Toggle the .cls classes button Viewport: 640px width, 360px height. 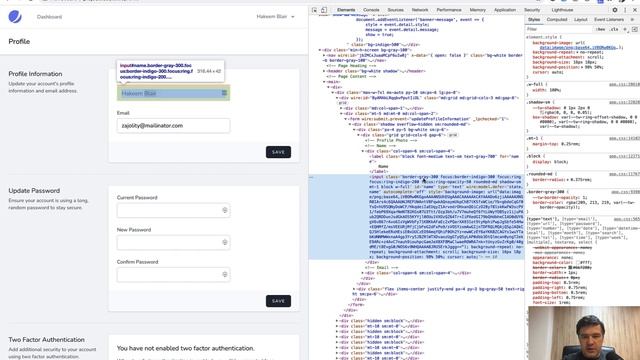[614, 29]
